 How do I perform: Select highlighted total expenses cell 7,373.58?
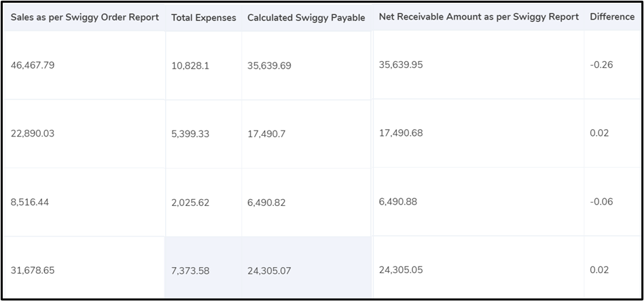coord(190,270)
